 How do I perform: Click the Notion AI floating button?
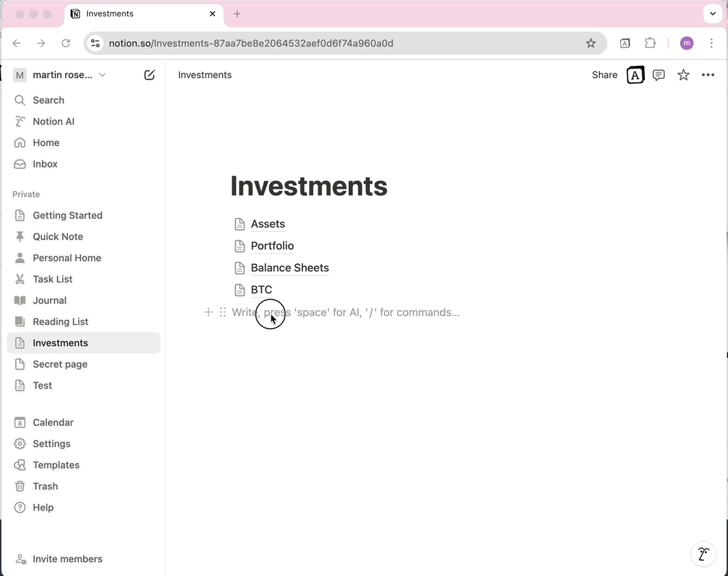pos(703,554)
